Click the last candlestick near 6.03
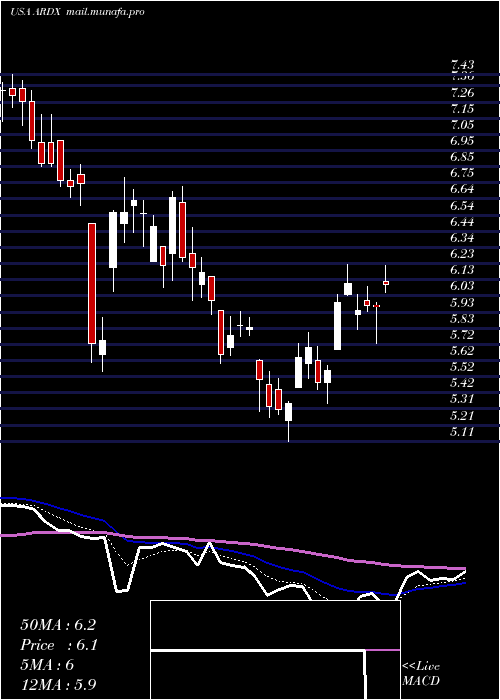The width and height of the screenshot is (500, 700). (x=386, y=279)
